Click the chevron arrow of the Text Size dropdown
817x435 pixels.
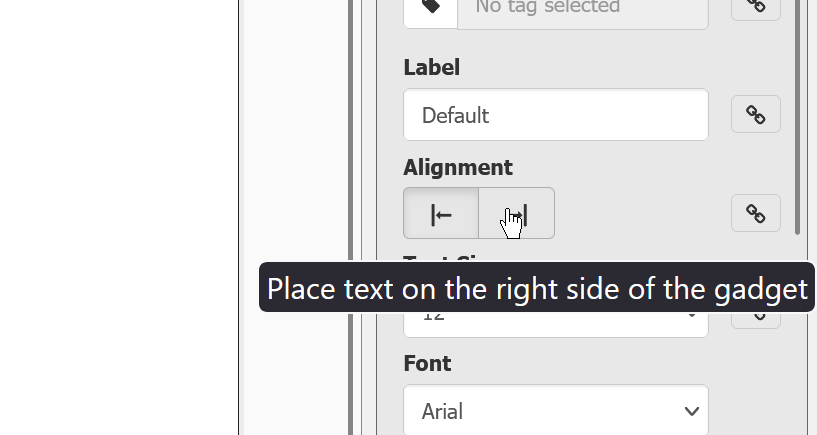click(x=691, y=316)
